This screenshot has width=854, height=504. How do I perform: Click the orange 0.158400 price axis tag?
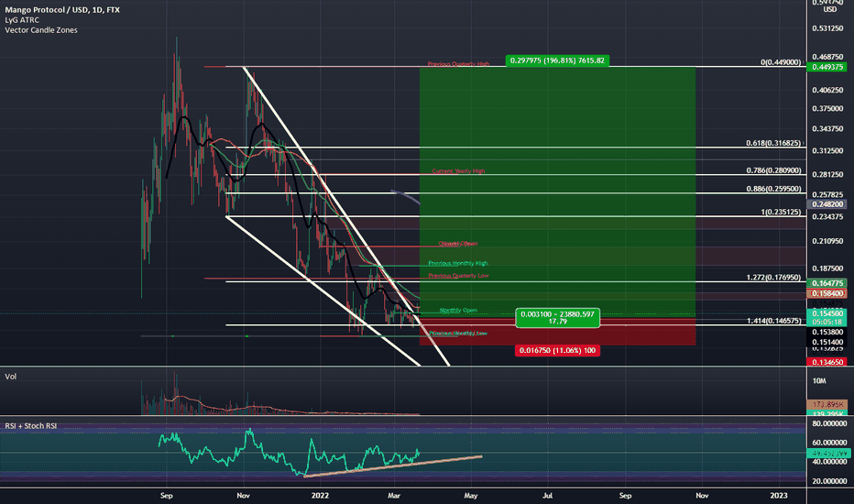click(827, 293)
